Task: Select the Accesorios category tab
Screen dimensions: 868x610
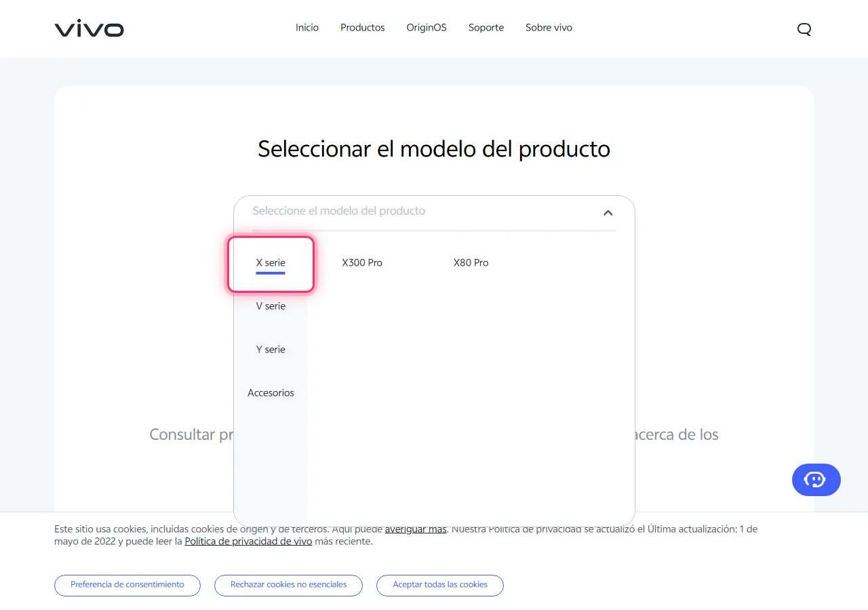Action: click(271, 393)
